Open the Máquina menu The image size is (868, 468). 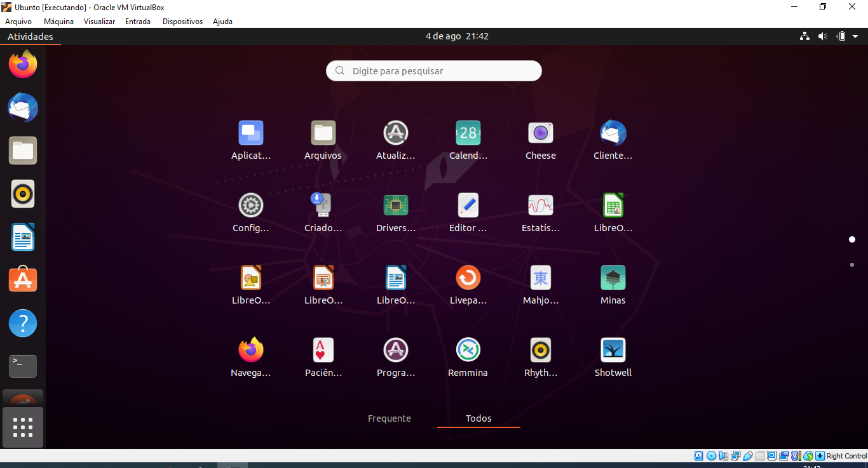click(x=58, y=22)
